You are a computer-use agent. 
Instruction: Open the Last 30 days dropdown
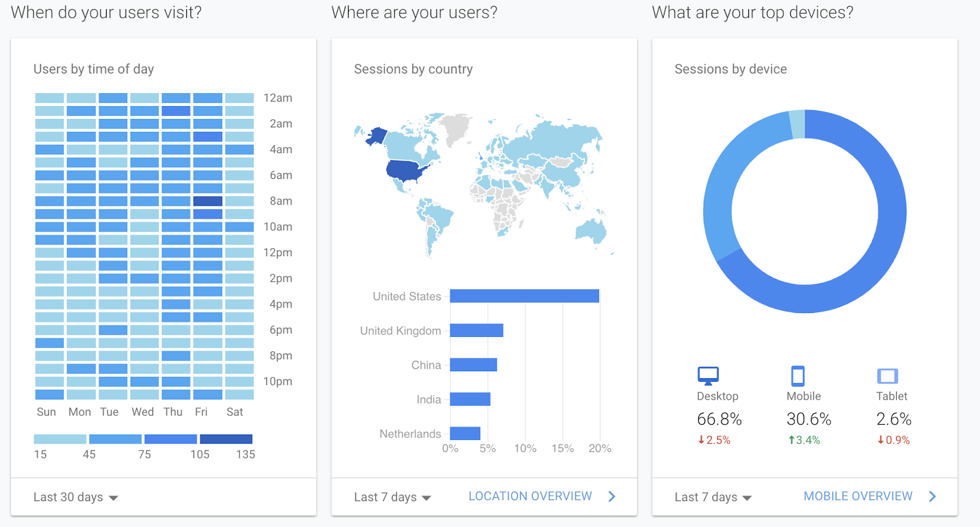click(75, 497)
